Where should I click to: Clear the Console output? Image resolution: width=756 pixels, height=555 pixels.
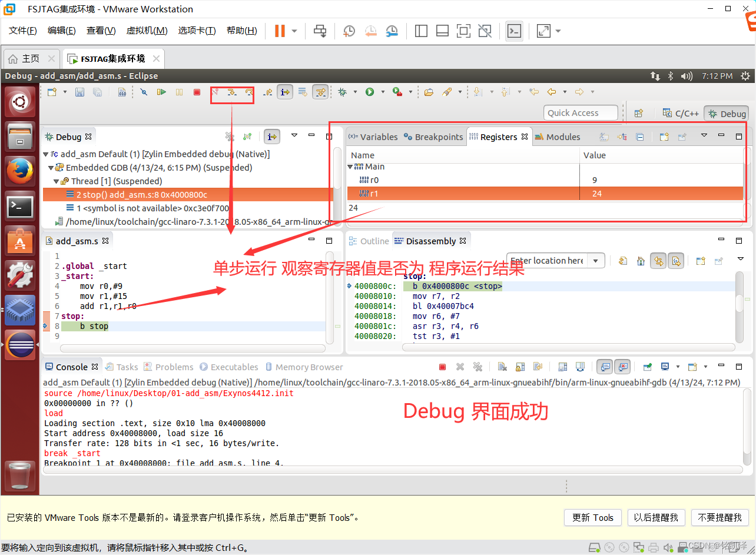[502, 367]
